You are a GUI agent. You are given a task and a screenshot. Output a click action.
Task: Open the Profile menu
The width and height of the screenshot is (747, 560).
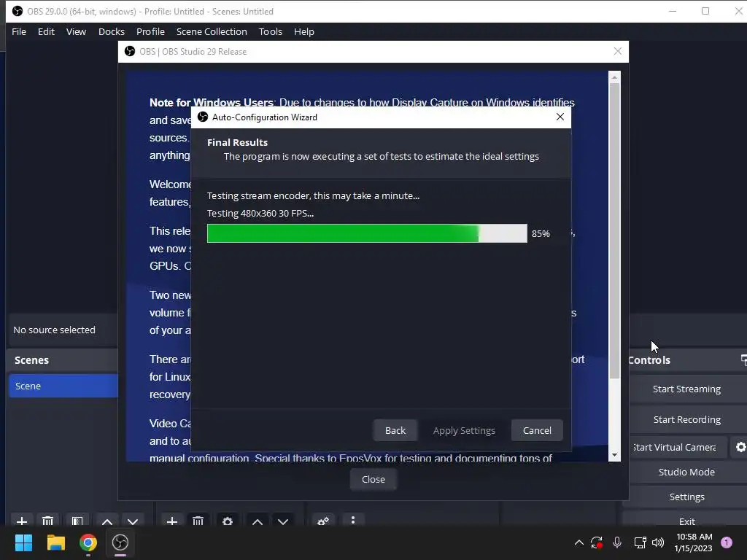(x=150, y=31)
